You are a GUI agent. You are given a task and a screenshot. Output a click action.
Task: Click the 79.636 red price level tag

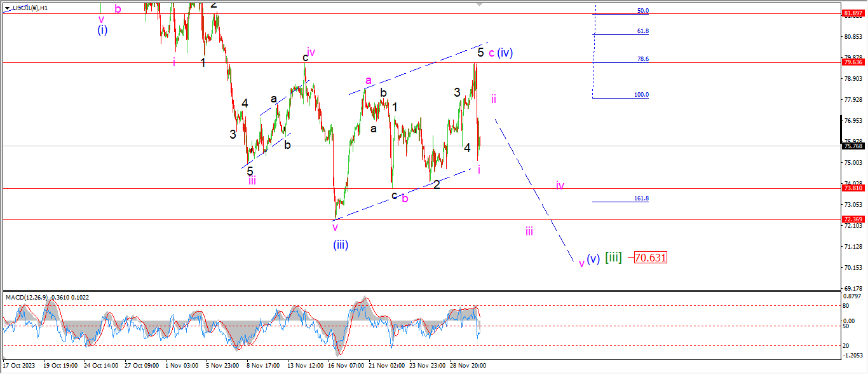tap(852, 62)
